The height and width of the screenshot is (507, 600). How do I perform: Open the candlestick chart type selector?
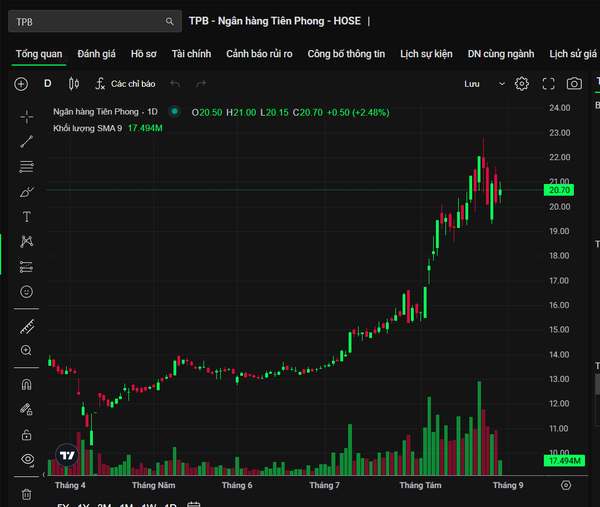pos(74,83)
